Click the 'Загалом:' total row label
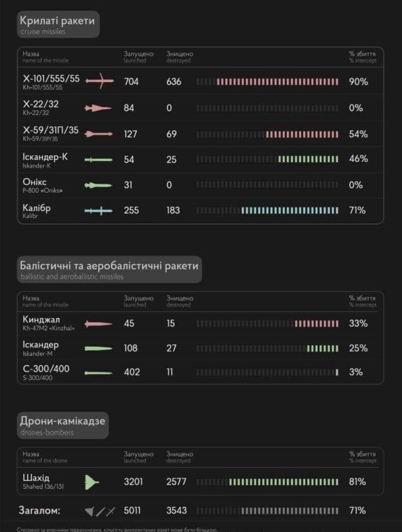402x532 pixels. (39, 510)
